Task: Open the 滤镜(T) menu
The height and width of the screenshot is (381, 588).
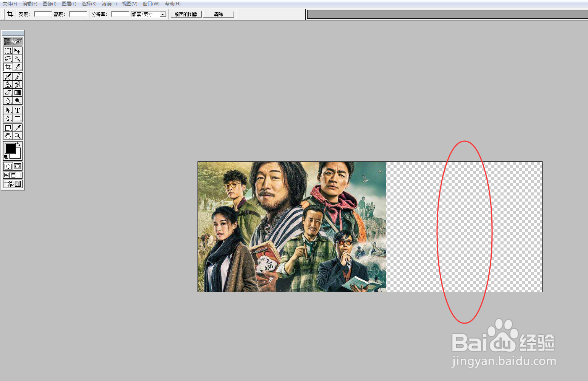Action: pyautogui.click(x=109, y=3)
